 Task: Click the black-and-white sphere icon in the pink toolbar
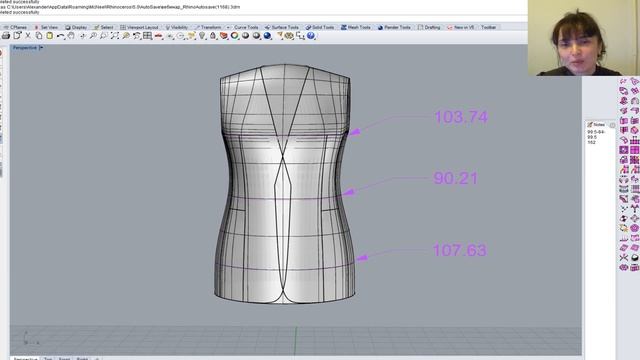tap(634, 258)
